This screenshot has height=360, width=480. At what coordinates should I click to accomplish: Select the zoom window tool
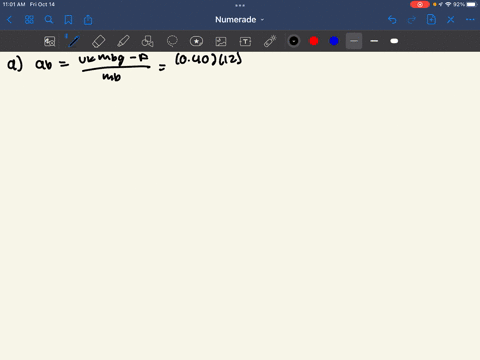pos(50,41)
